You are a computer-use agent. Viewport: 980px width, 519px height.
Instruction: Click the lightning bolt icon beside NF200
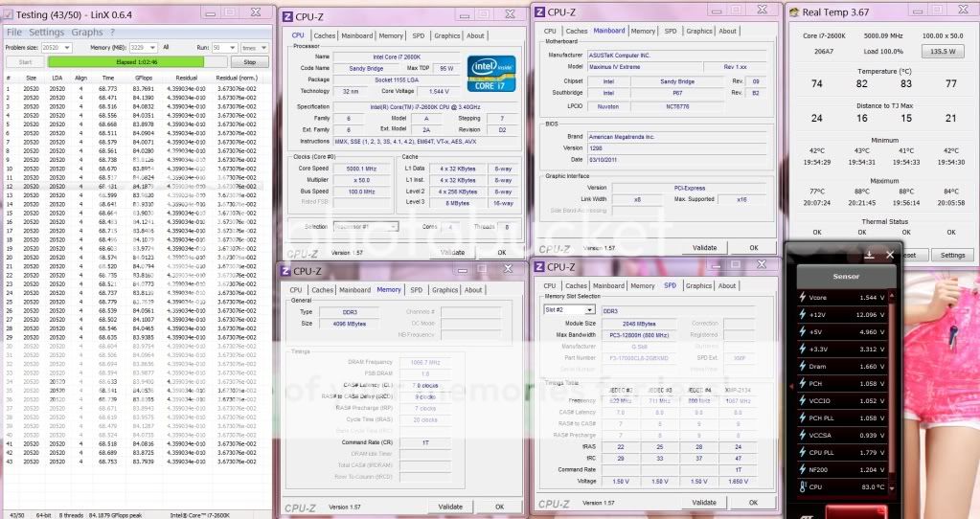pyautogui.click(x=801, y=469)
